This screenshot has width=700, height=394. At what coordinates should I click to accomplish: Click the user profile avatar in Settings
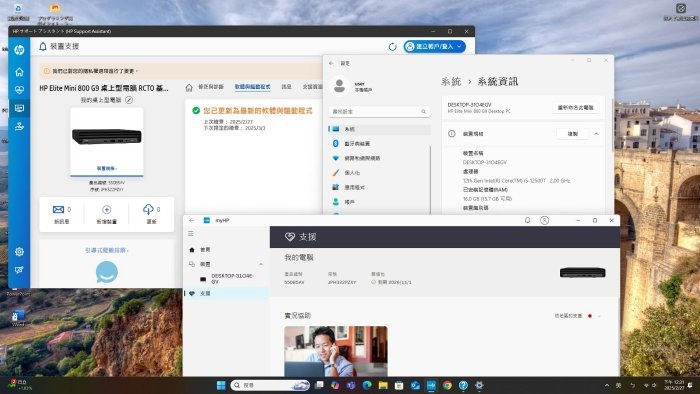pyautogui.click(x=339, y=86)
